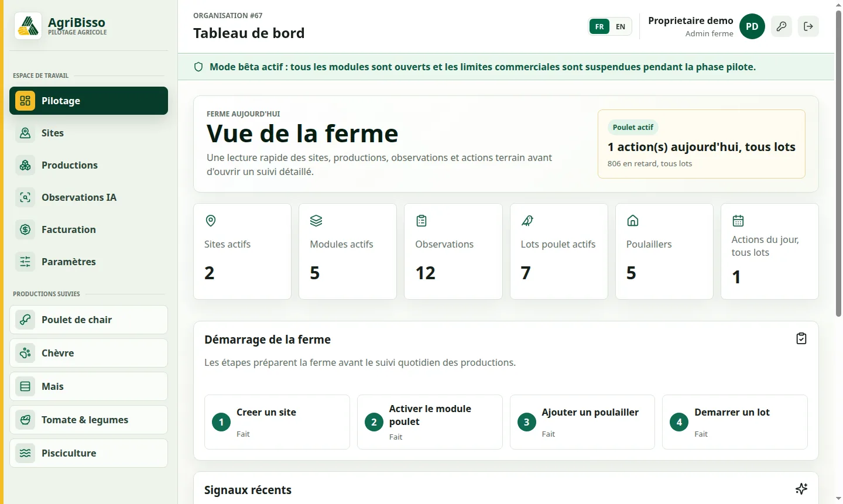Click the Demarrer un lot step card
This screenshot has width=843, height=504.
(x=735, y=422)
